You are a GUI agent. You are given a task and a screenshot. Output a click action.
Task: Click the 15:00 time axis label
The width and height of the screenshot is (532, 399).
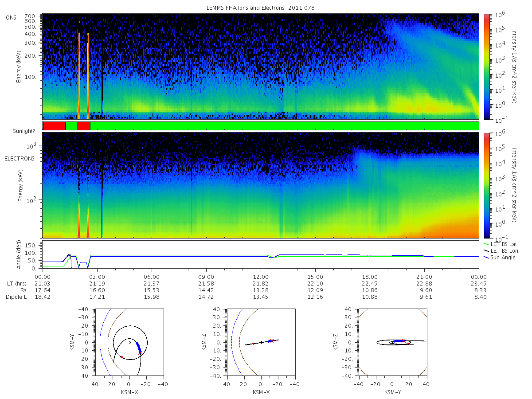click(x=315, y=277)
